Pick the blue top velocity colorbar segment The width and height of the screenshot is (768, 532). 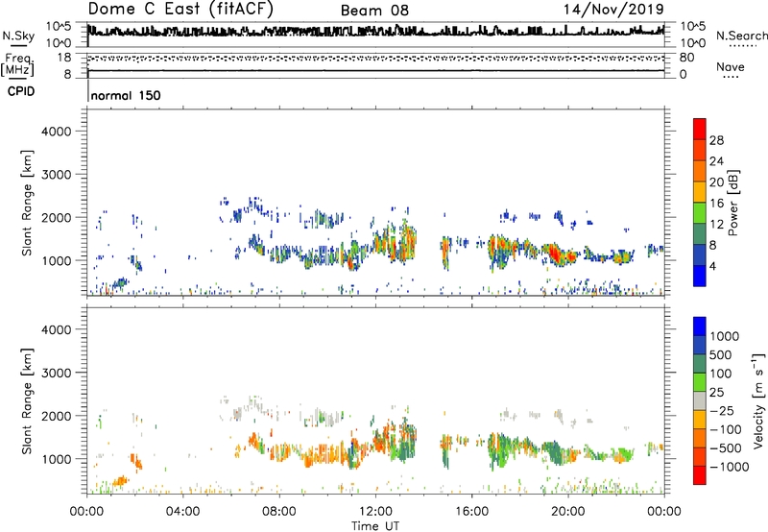tap(700, 326)
